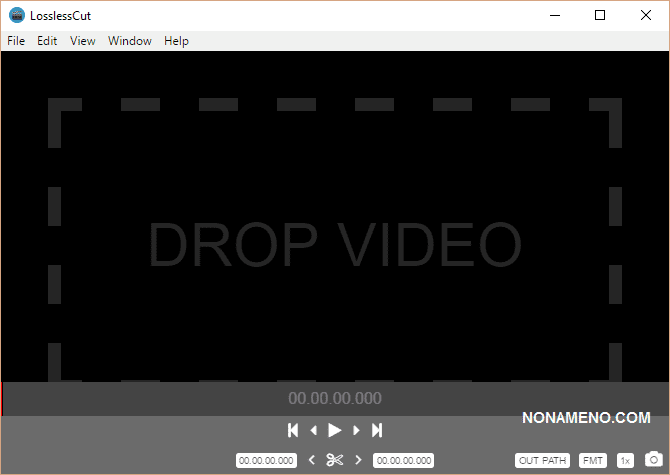Set cut end with right chevron
The width and height of the screenshot is (670, 475).
point(358,460)
